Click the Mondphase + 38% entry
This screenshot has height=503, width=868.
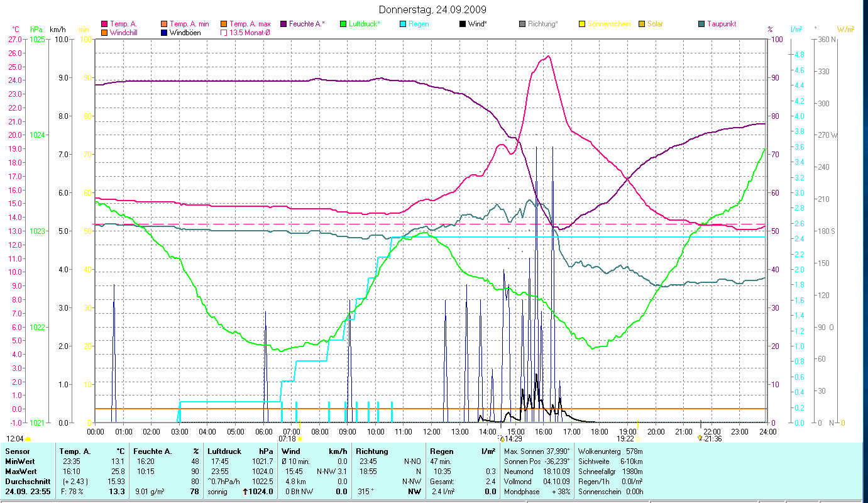(x=537, y=492)
